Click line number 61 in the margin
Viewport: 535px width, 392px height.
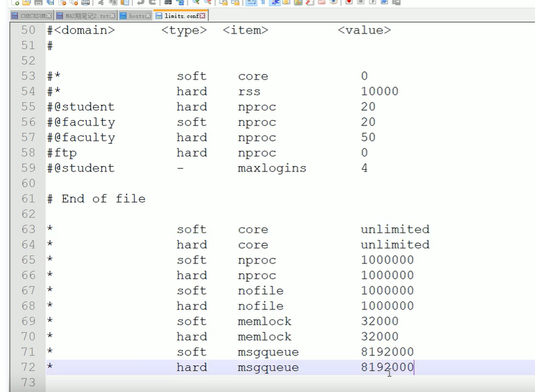(28, 199)
